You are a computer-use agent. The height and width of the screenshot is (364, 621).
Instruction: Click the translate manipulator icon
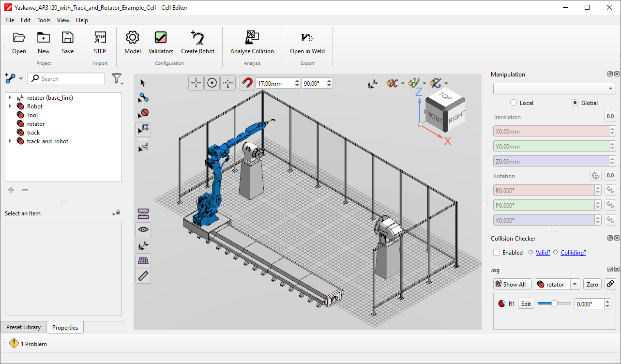tap(196, 83)
